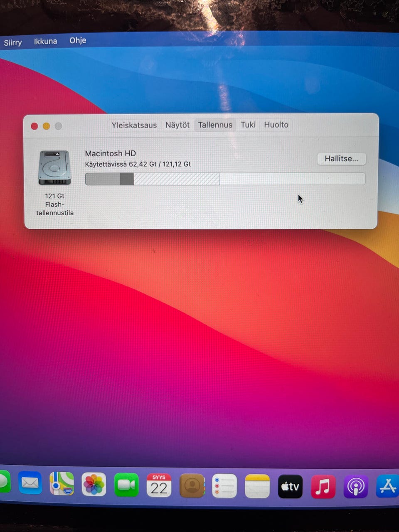The image size is (399, 532).
Task: Launch Apple TV app
Action: click(290, 486)
